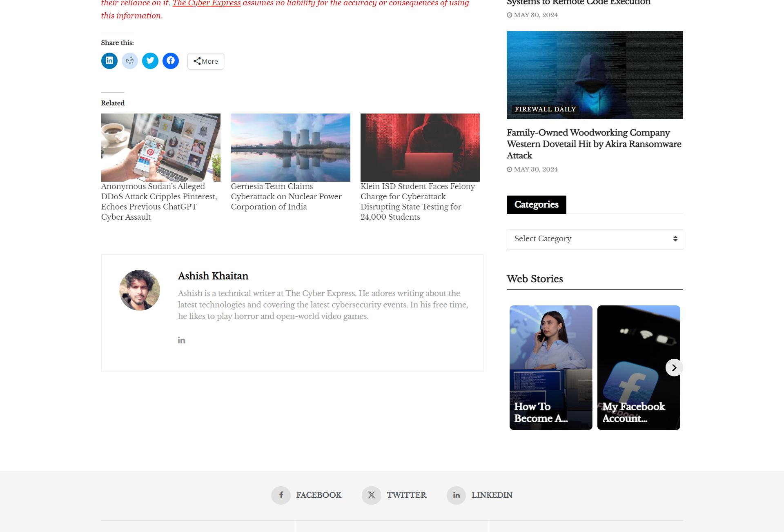This screenshot has width=784, height=532.
Task: Share article via Reddit icon
Action: (x=130, y=61)
